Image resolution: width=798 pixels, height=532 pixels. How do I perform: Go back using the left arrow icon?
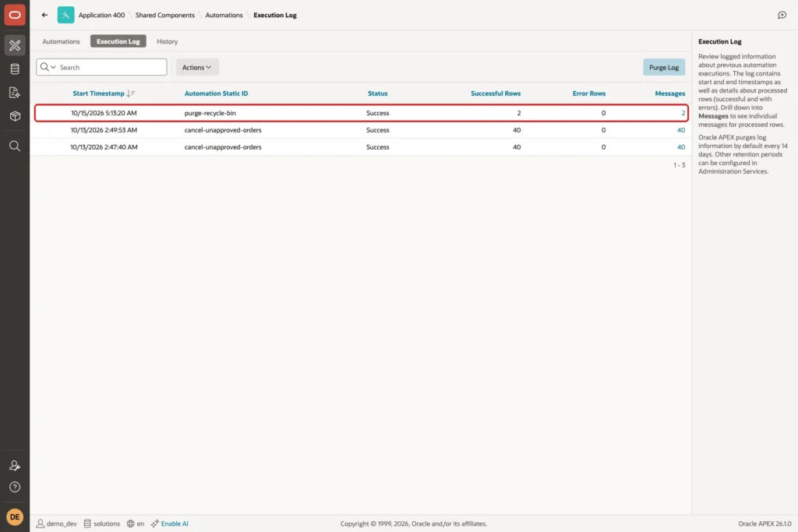44,15
